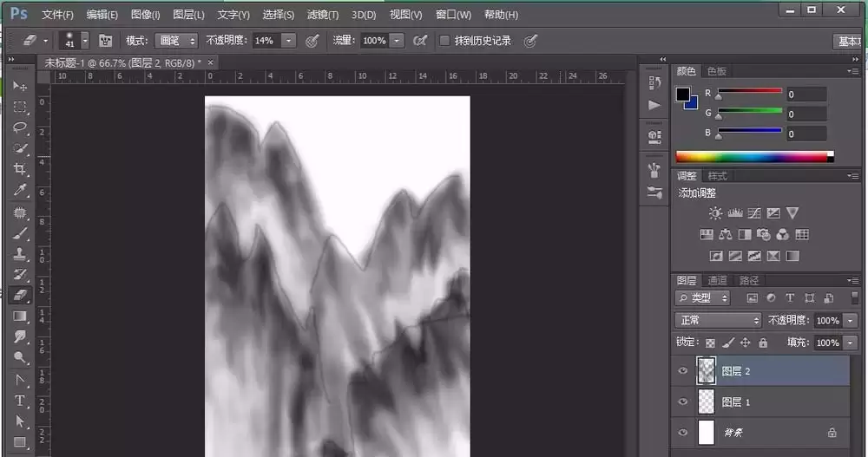Open the Color panel flyout menu

point(853,71)
